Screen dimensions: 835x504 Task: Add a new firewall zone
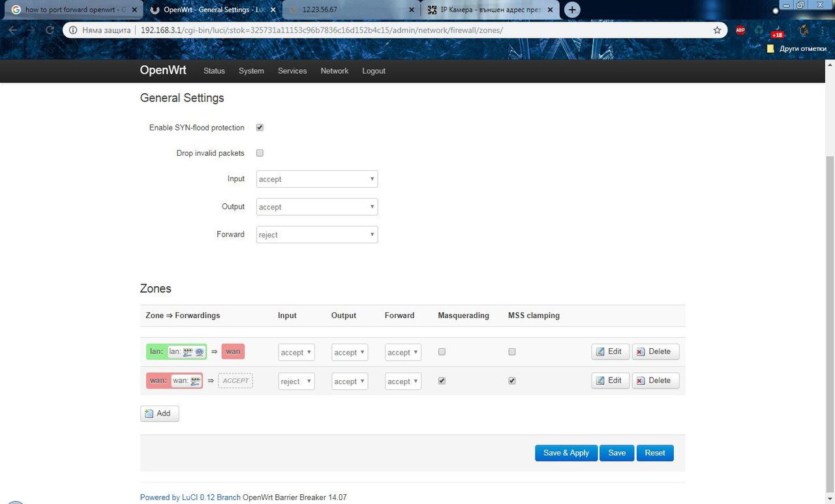(x=159, y=413)
